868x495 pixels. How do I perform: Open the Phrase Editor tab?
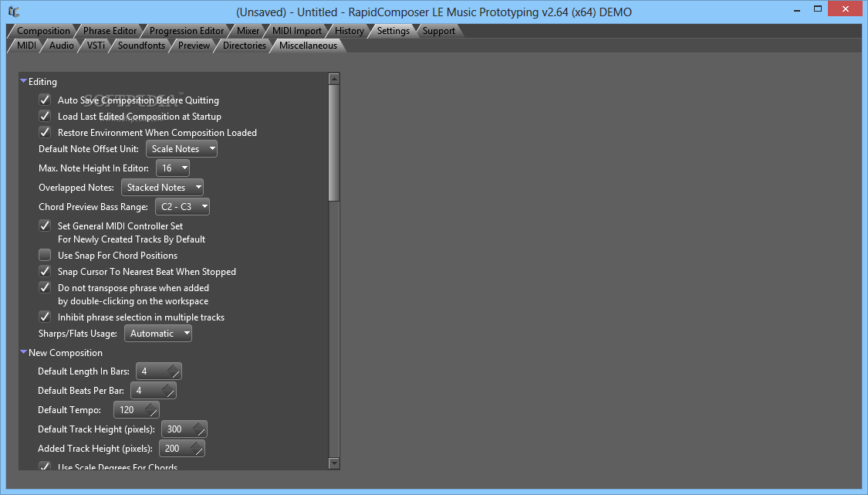[x=110, y=31]
